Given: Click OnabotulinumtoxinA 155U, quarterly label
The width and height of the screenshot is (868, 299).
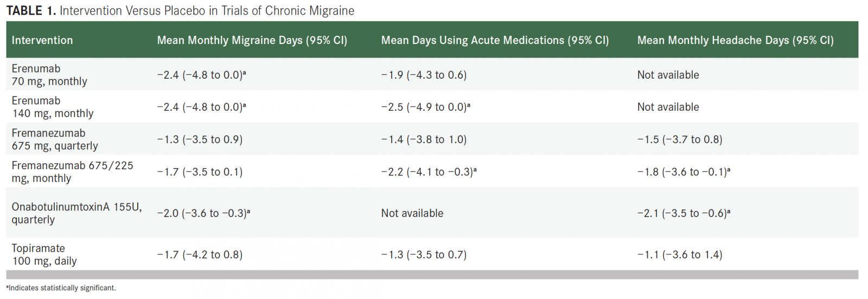Looking at the screenshot, I should (x=76, y=213).
